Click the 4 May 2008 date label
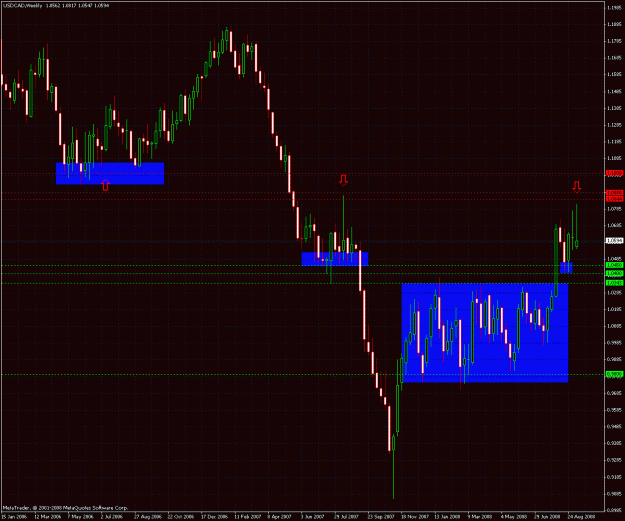The image size is (625, 521). (514, 517)
